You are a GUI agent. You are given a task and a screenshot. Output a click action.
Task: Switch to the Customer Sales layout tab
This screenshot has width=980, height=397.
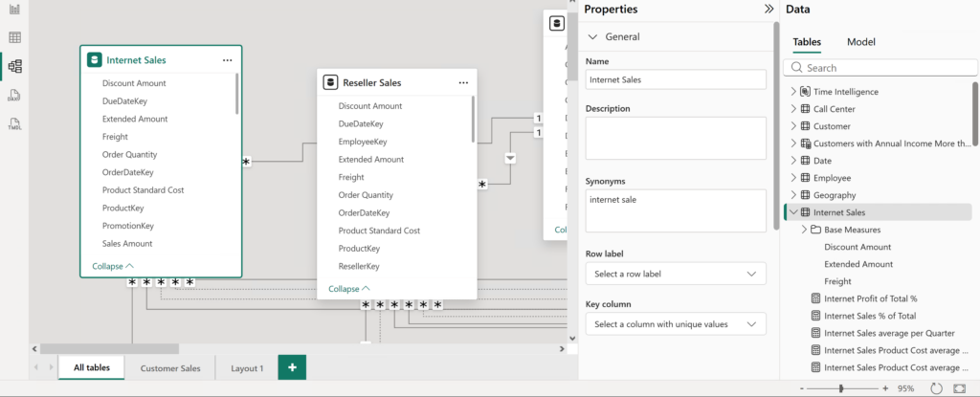(x=170, y=368)
